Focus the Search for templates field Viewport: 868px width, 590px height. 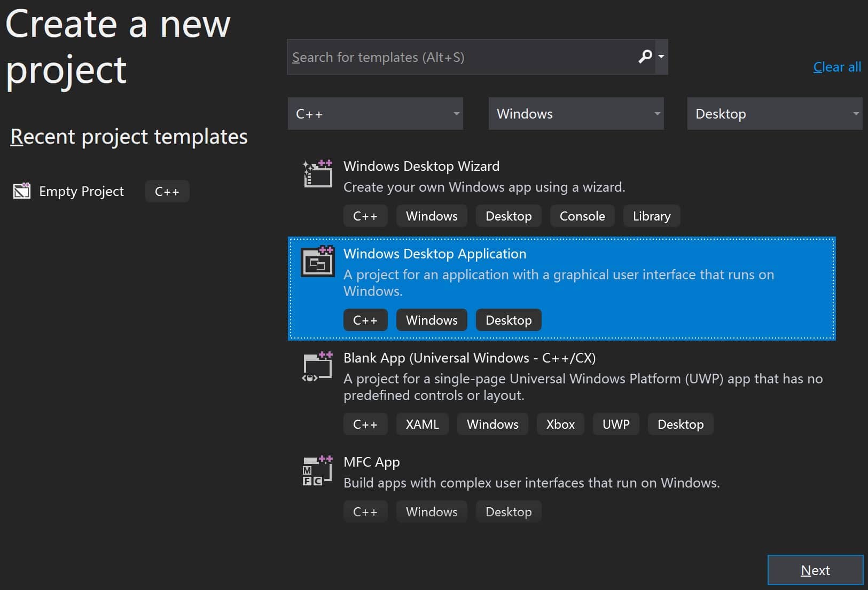point(459,57)
